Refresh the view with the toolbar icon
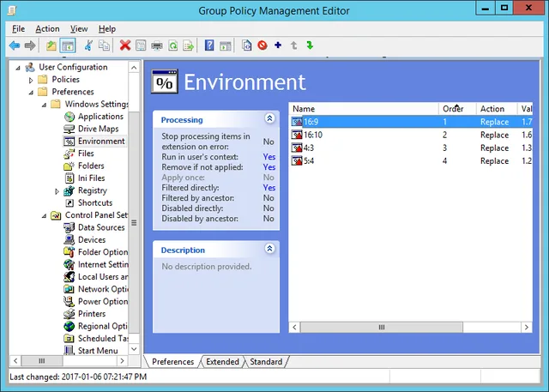 pyautogui.click(x=173, y=45)
